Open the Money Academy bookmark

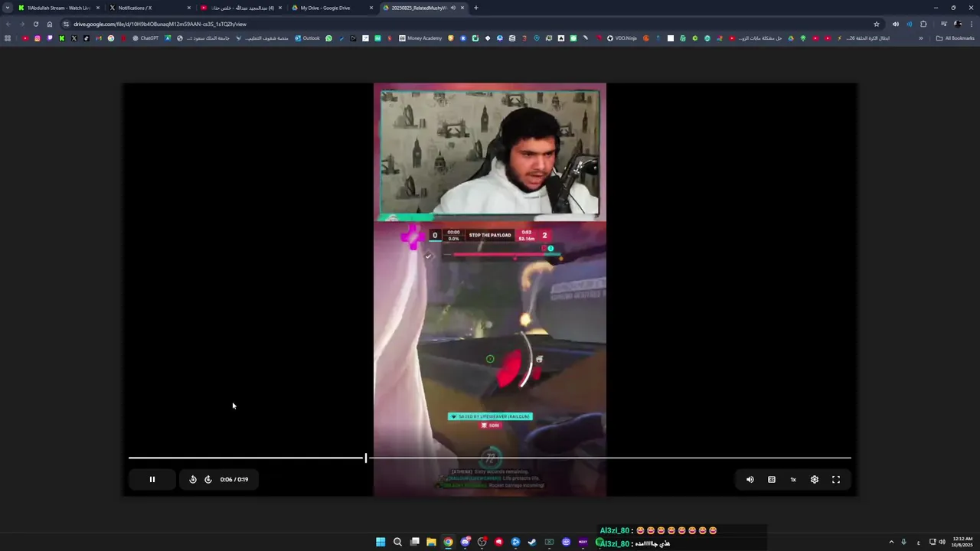(x=420, y=38)
